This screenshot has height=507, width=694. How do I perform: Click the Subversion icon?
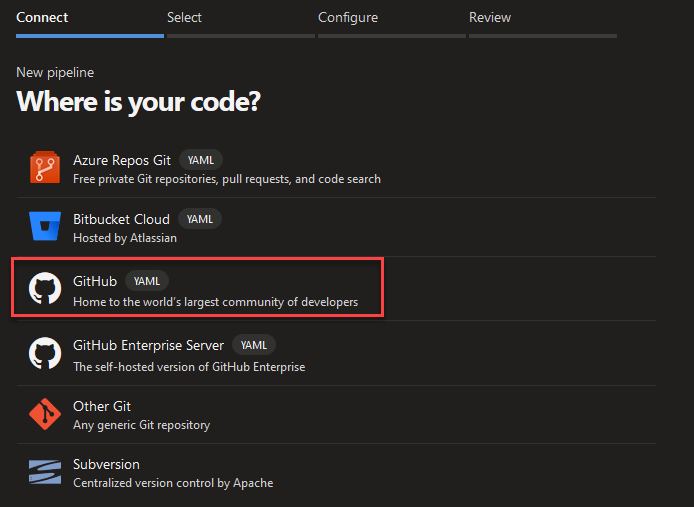pyautogui.click(x=45, y=472)
